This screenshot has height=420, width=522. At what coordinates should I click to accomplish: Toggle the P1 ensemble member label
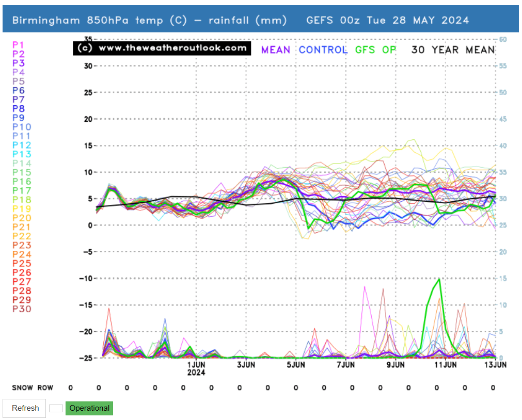pos(18,45)
